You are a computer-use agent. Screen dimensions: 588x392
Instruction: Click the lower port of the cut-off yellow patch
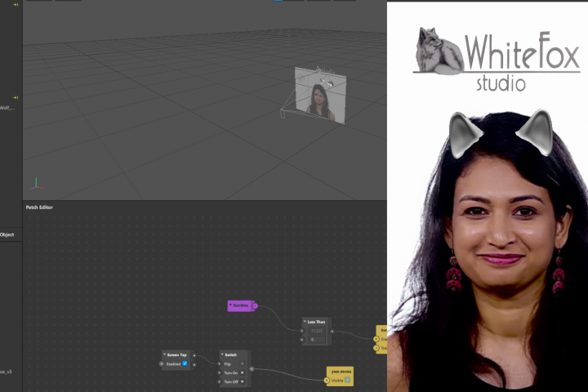[x=376, y=348]
